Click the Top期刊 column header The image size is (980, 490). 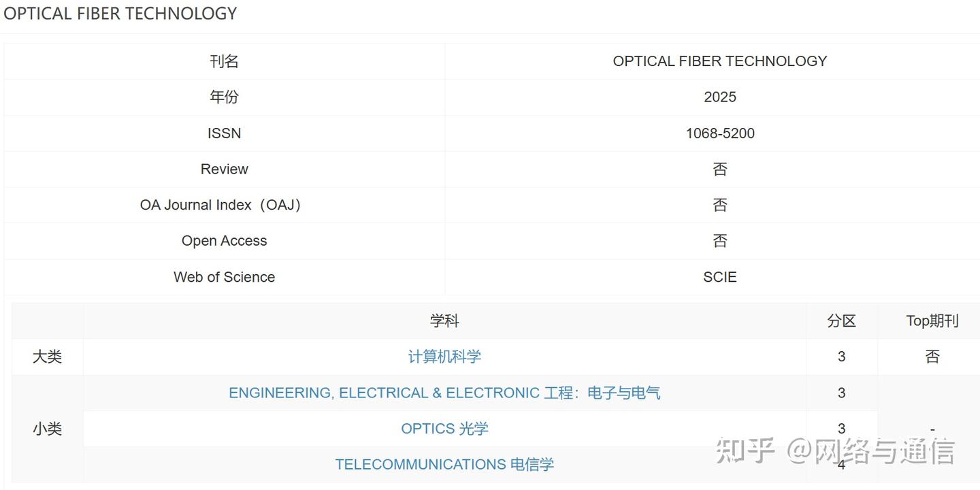tap(932, 321)
